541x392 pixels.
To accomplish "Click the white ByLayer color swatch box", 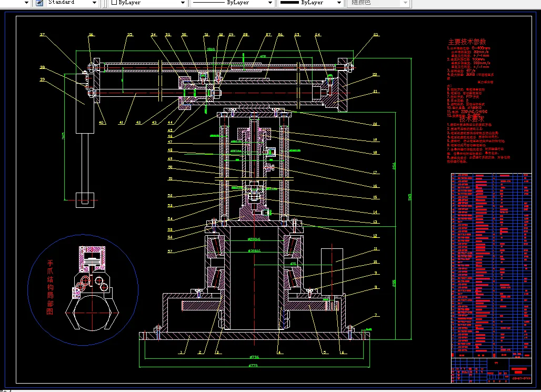I will [x=114, y=3].
